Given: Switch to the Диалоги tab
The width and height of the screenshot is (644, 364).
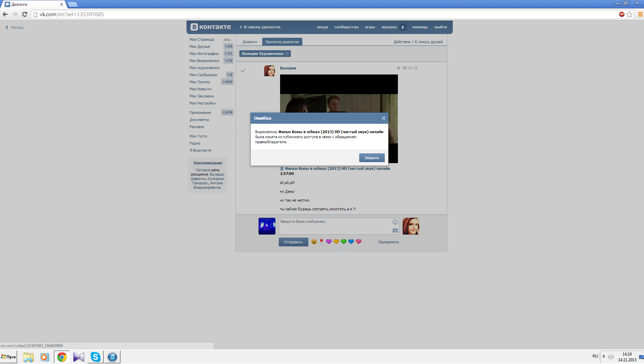Looking at the screenshot, I should [x=250, y=42].
